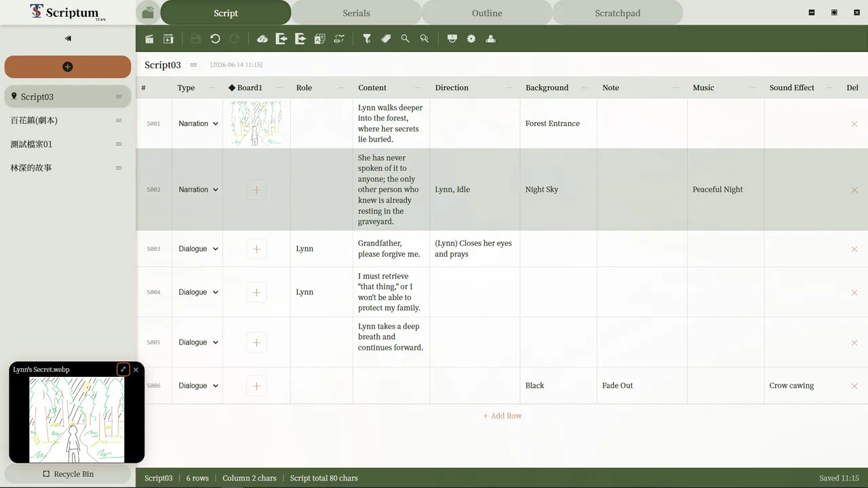Open the Recycle Bin
This screenshot has height=488, width=868.
tap(68, 474)
